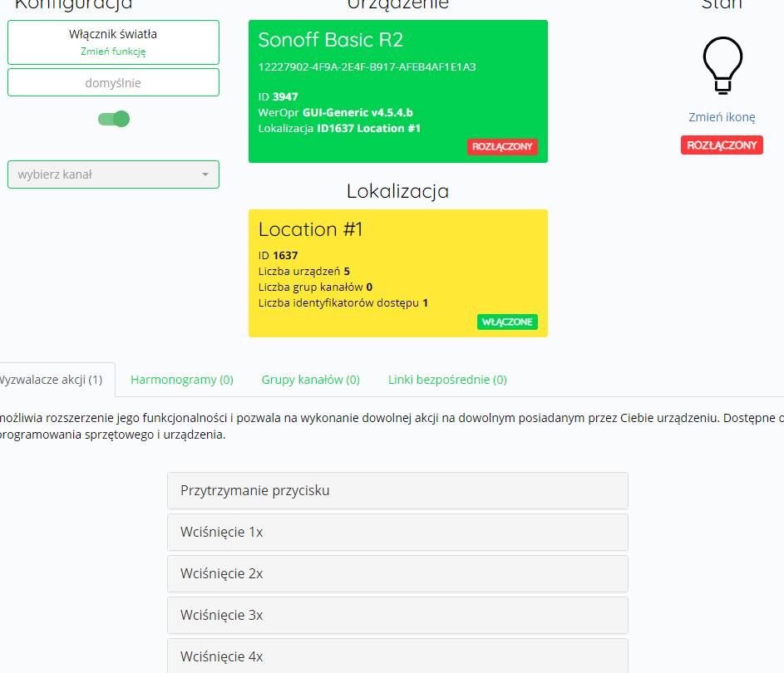Click 'ID1637 Location #1' localization text
Image resolution: width=784 pixels, height=673 pixels.
368,129
